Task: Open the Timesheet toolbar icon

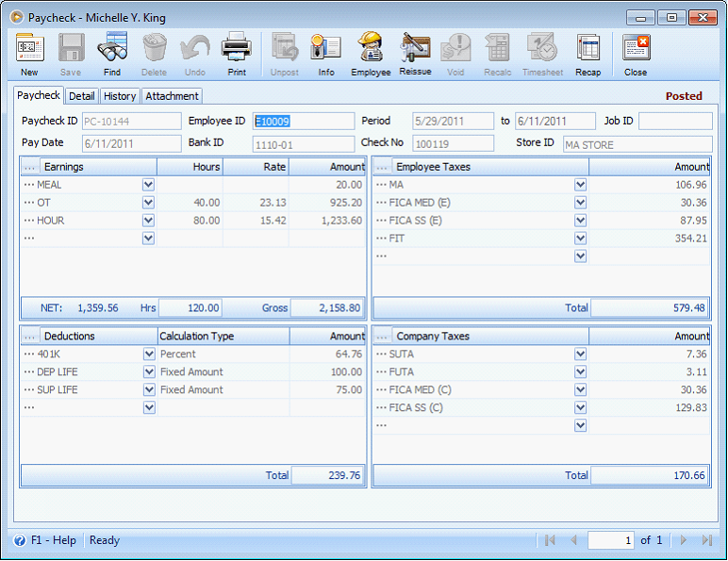Action: pyautogui.click(x=542, y=47)
